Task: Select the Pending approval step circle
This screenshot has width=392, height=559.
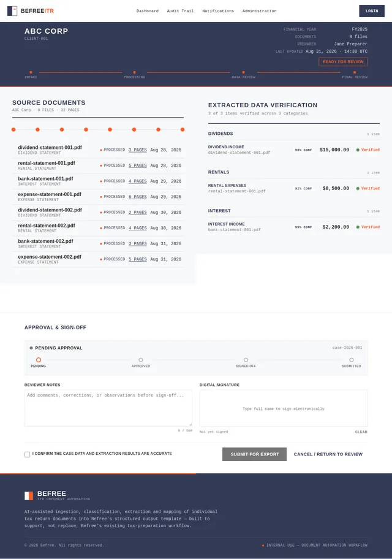Action: [x=39, y=360]
